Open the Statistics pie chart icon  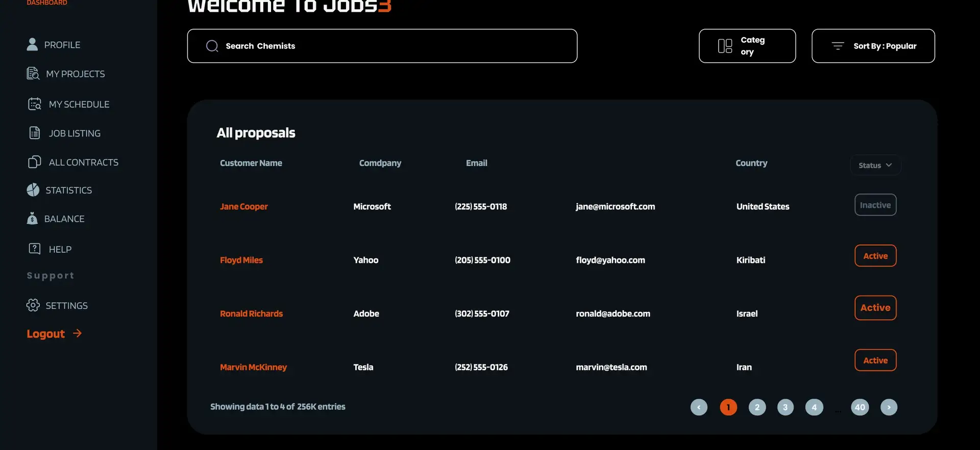click(33, 190)
